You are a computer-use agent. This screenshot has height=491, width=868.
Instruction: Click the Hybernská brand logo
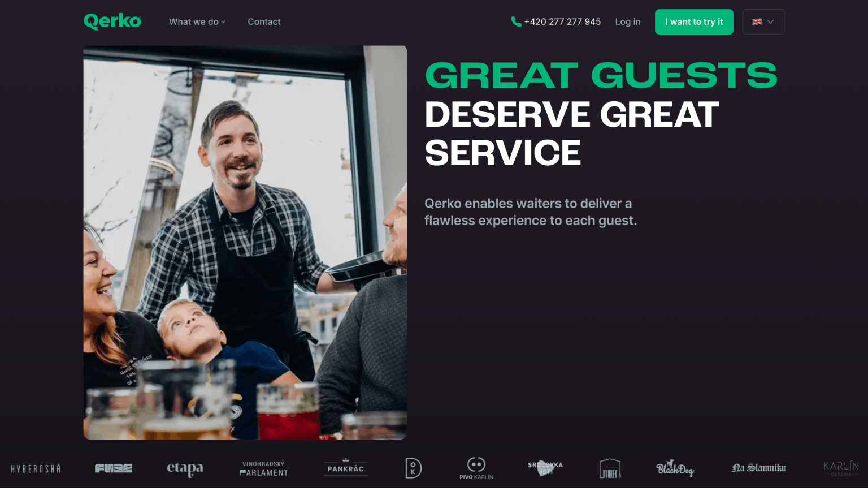pyautogui.click(x=36, y=469)
